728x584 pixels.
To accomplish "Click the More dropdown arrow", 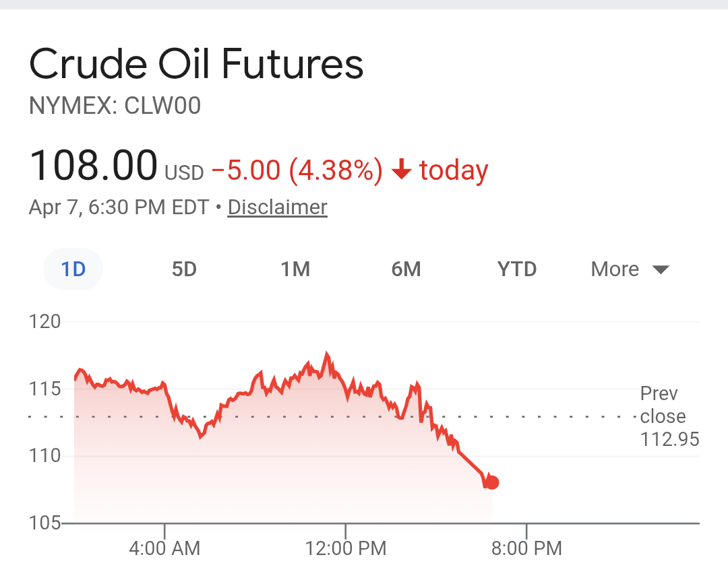I will 661,270.
